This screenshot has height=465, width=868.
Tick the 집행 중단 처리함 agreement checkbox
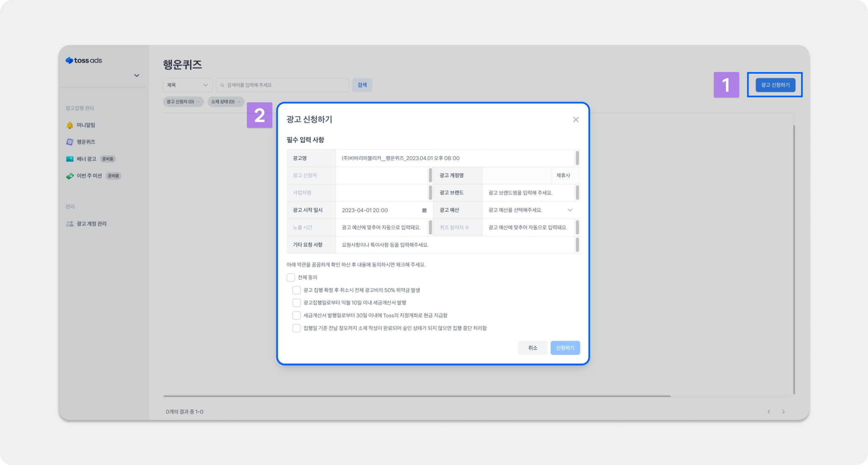click(297, 328)
